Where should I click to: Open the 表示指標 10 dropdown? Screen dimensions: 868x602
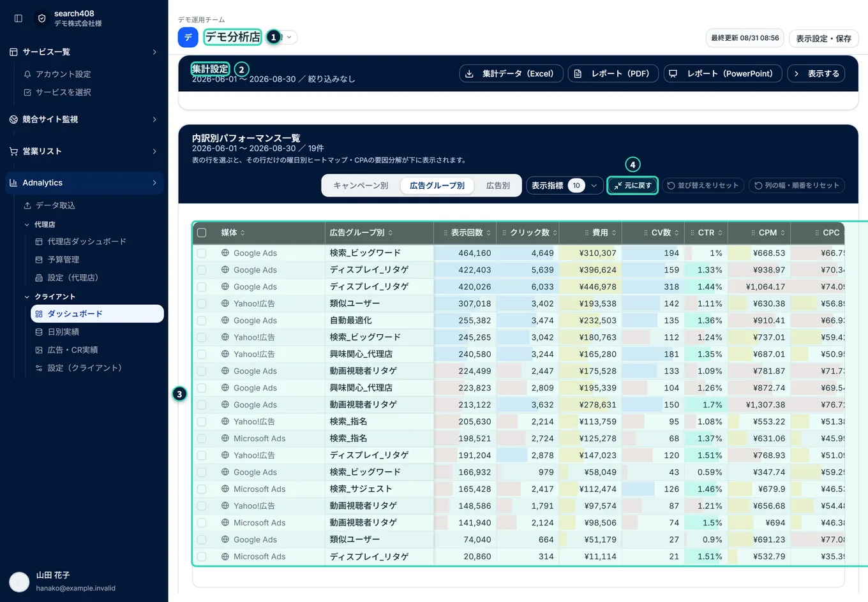[564, 186]
